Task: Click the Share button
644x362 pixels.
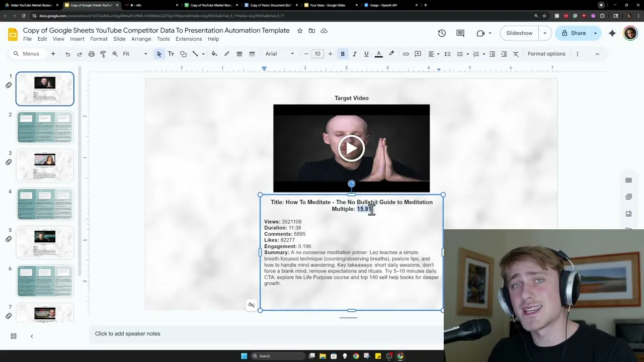Action: 573,33
